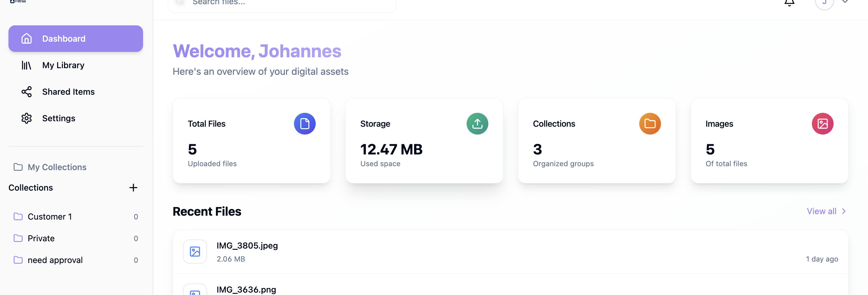This screenshot has height=295, width=868.
Task: Click the Settings gear icon
Action: tap(27, 118)
